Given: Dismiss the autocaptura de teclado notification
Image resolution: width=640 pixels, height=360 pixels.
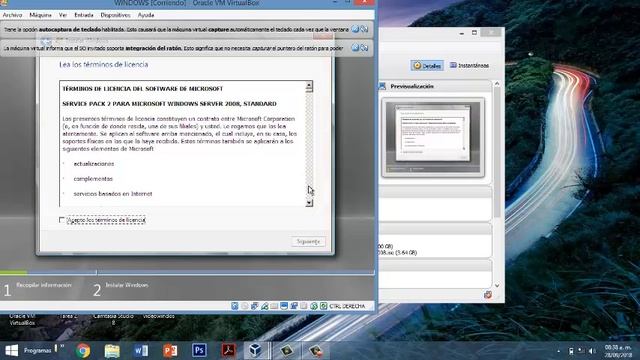Looking at the screenshot, I should point(355,29).
